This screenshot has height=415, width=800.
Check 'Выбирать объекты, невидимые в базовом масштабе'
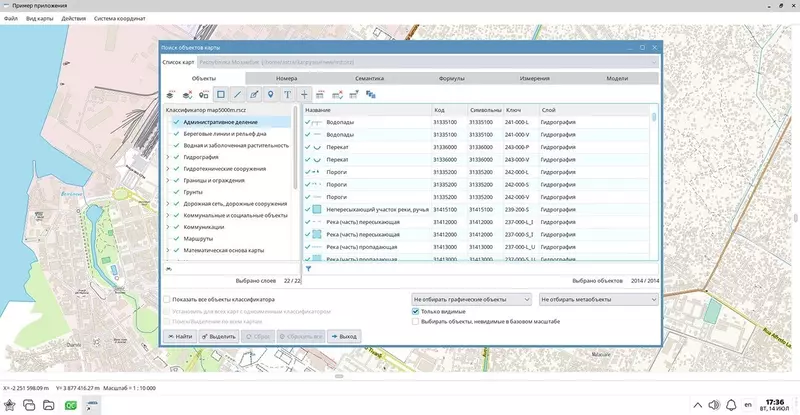point(415,322)
